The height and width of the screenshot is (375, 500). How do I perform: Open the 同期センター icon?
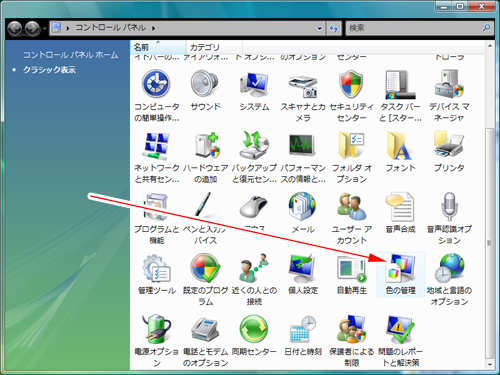[254, 329]
